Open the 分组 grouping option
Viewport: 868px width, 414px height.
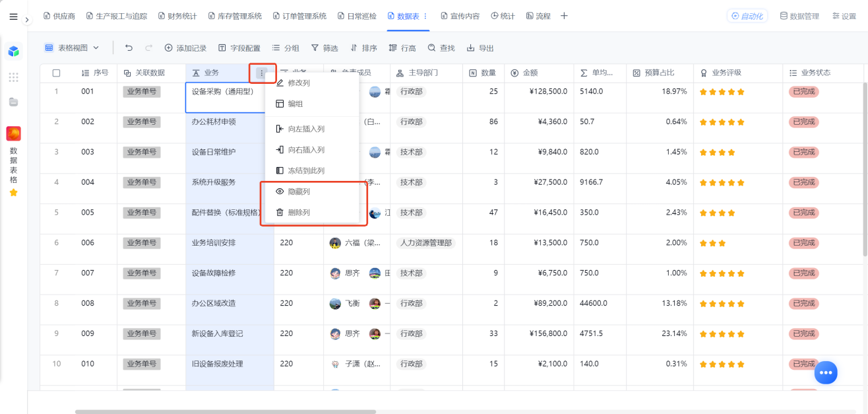[x=286, y=48]
